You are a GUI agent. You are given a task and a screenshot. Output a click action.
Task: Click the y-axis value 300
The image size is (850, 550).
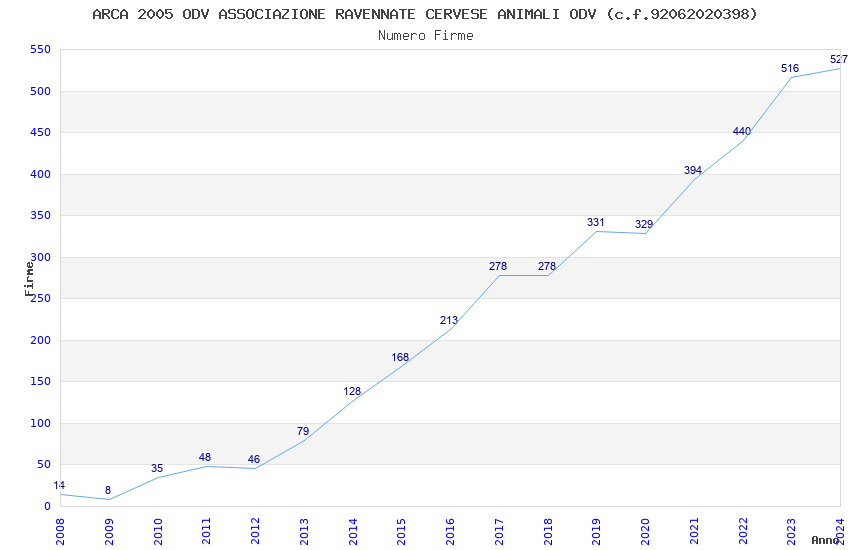(x=41, y=257)
